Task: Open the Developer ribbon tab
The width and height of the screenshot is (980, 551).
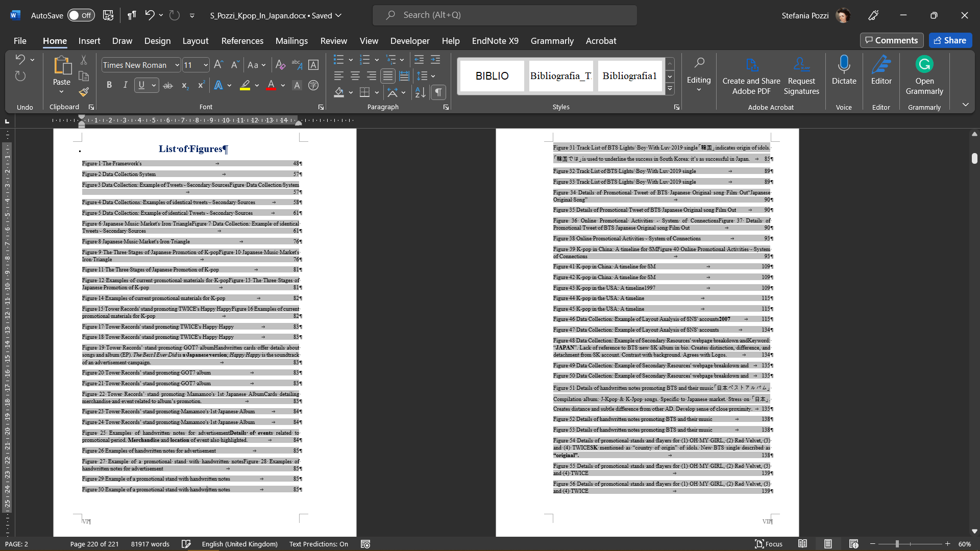Action: [410, 40]
